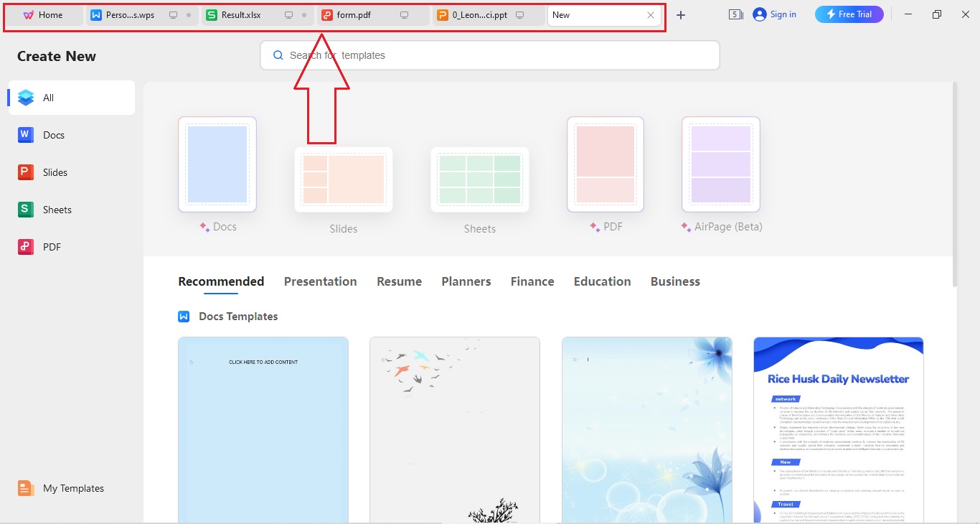Select the Planners category tab

point(466,281)
